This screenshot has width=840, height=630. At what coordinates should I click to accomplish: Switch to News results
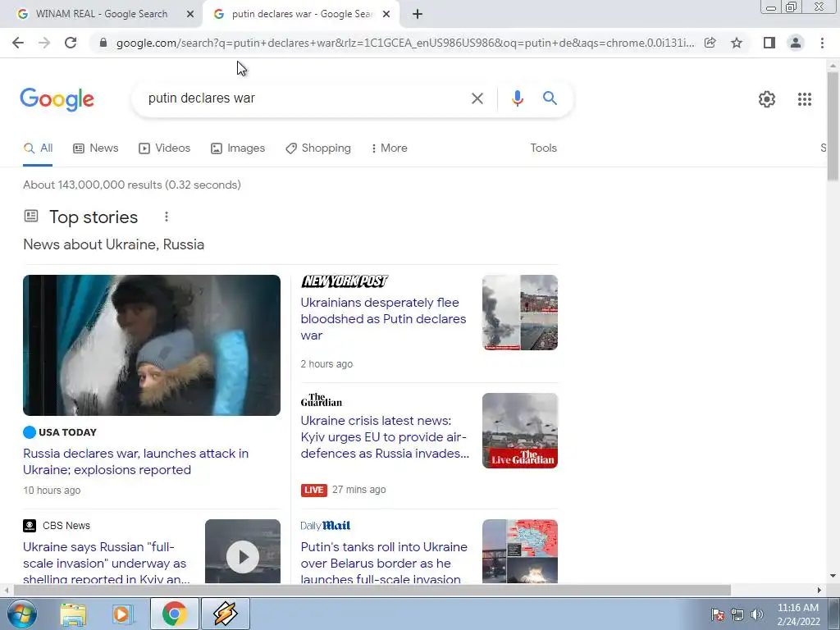click(96, 148)
